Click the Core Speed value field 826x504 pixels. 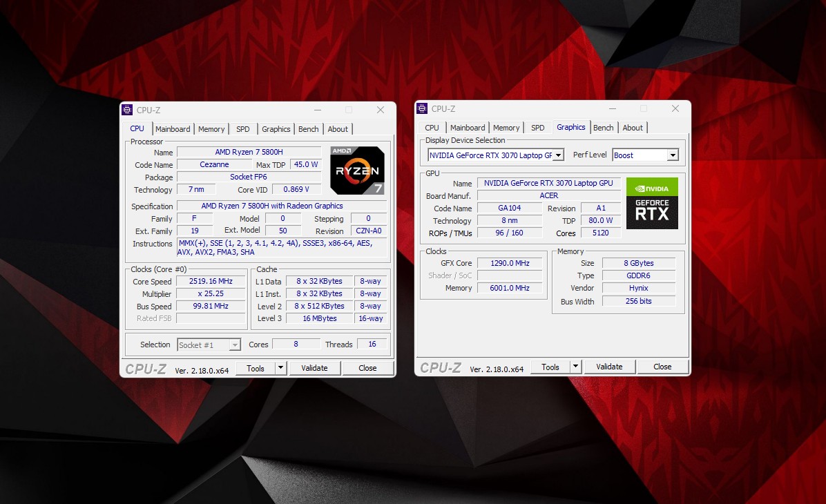pyautogui.click(x=211, y=282)
